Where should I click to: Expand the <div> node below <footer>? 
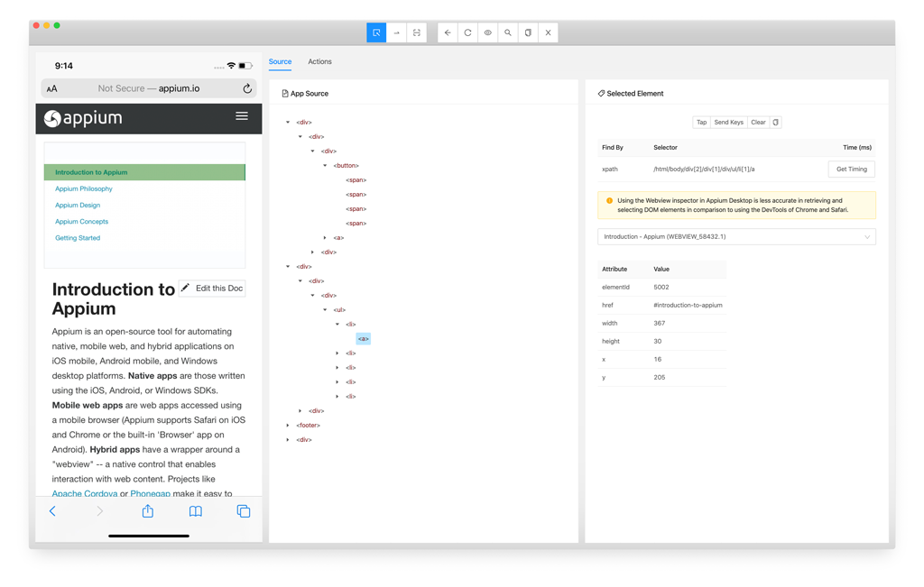(x=288, y=440)
